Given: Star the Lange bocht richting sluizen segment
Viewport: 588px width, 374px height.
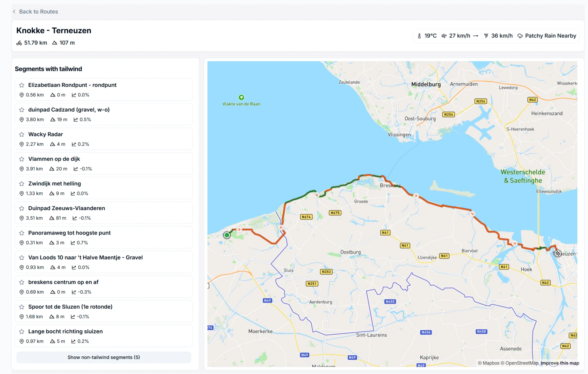Looking at the screenshot, I should 22,331.
